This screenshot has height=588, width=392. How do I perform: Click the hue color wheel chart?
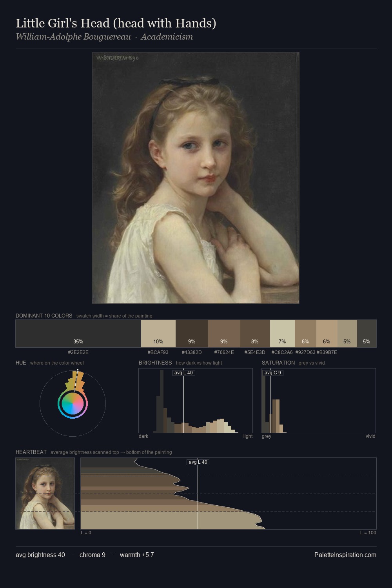pos(73,403)
